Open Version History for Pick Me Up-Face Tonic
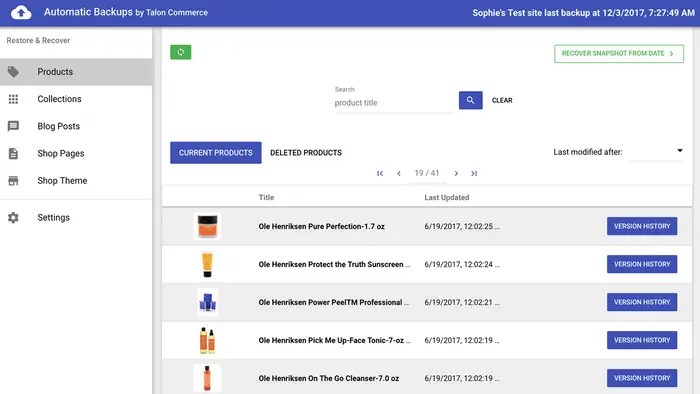The height and width of the screenshot is (394, 700). (x=642, y=340)
